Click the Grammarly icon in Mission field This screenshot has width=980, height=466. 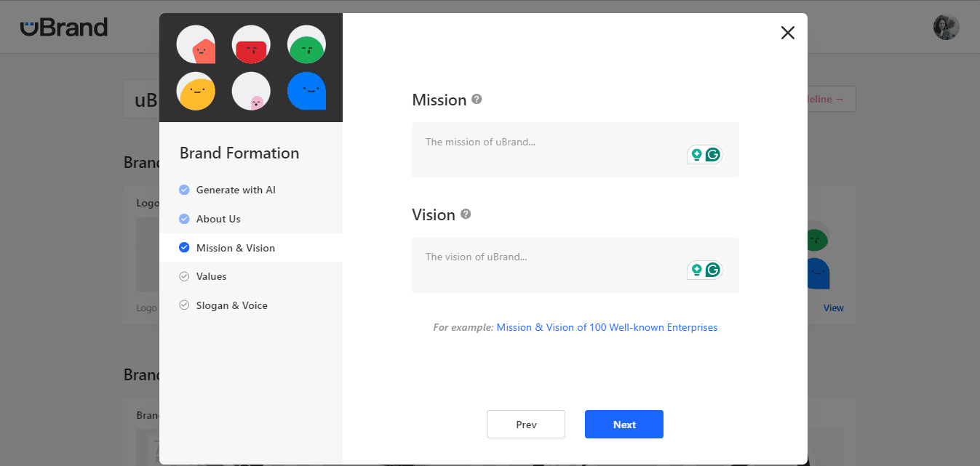coord(713,154)
